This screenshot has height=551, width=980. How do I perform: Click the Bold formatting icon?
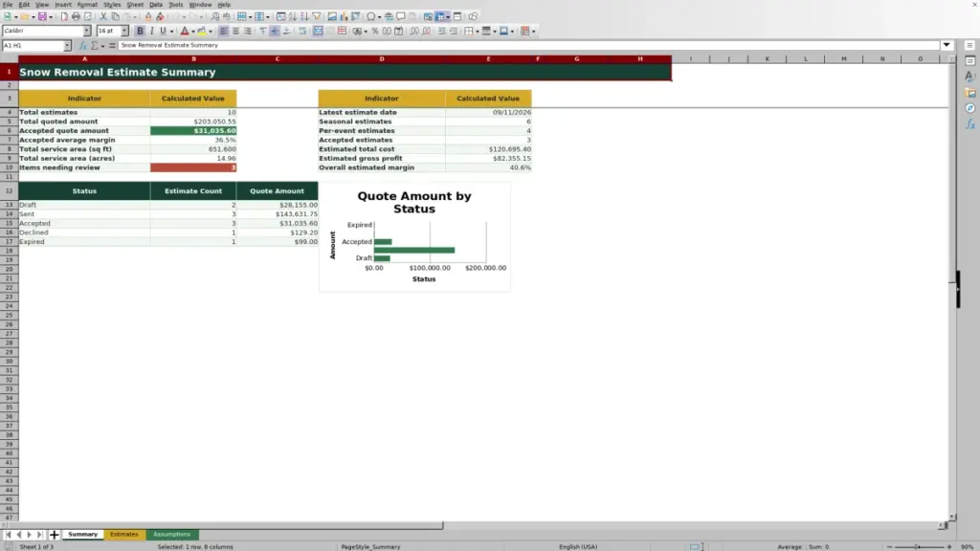(140, 31)
